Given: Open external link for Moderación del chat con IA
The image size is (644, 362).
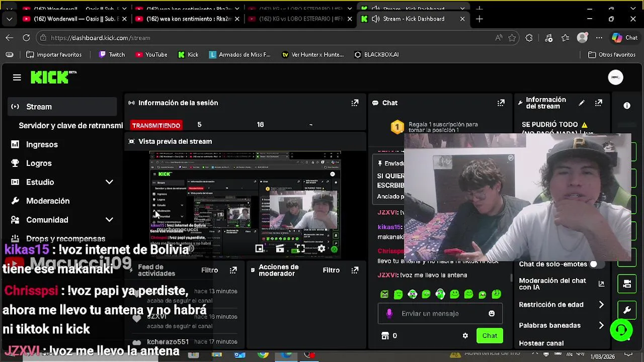Looking at the screenshot, I should 601,284.
